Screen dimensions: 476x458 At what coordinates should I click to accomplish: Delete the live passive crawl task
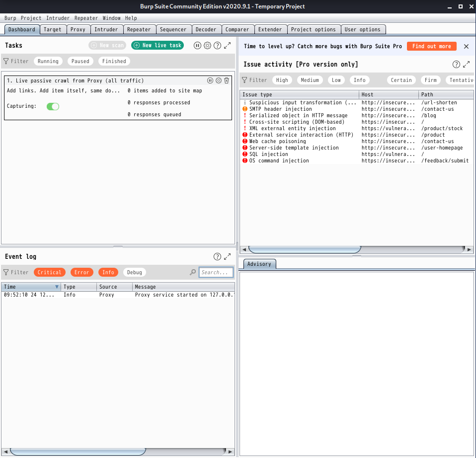click(x=227, y=80)
